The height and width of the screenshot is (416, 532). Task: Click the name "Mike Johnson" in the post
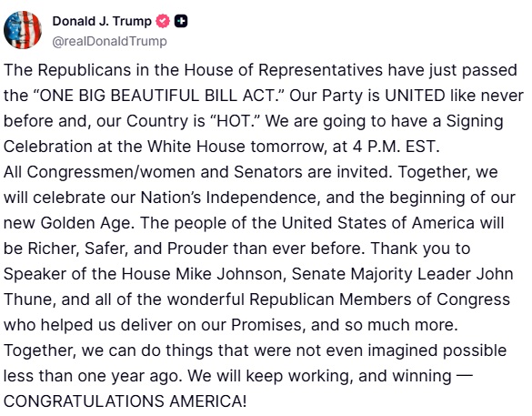point(228,274)
